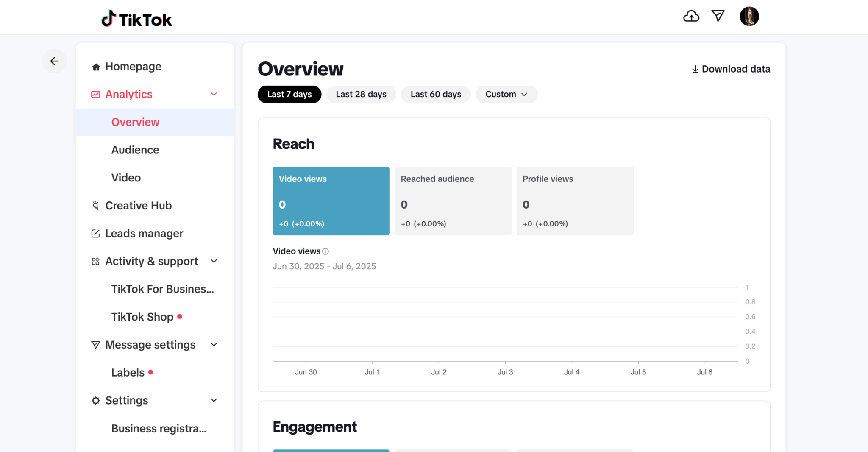Click the cloud upload icon
The width and height of the screenshot is (868, 452).
691,17
